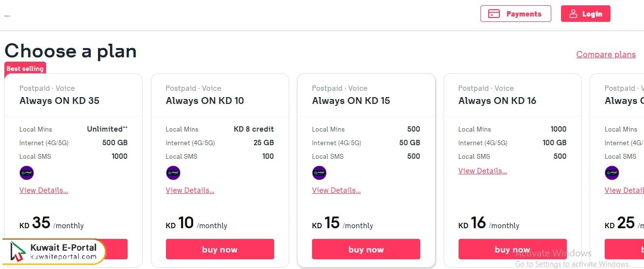Click the Best selling badge
The height and width of the screenshot is (269, 644).
click(25, 69)
